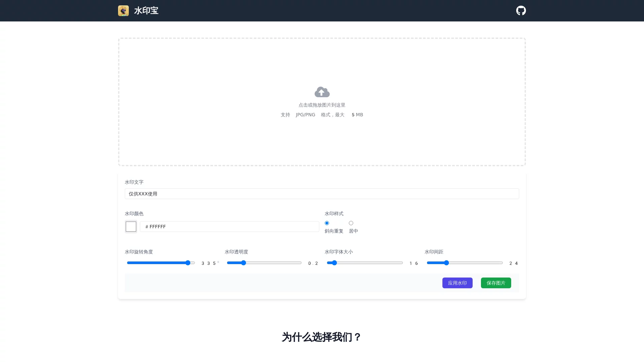Adjust the 水印字体大小 slider

pos(334,263)
